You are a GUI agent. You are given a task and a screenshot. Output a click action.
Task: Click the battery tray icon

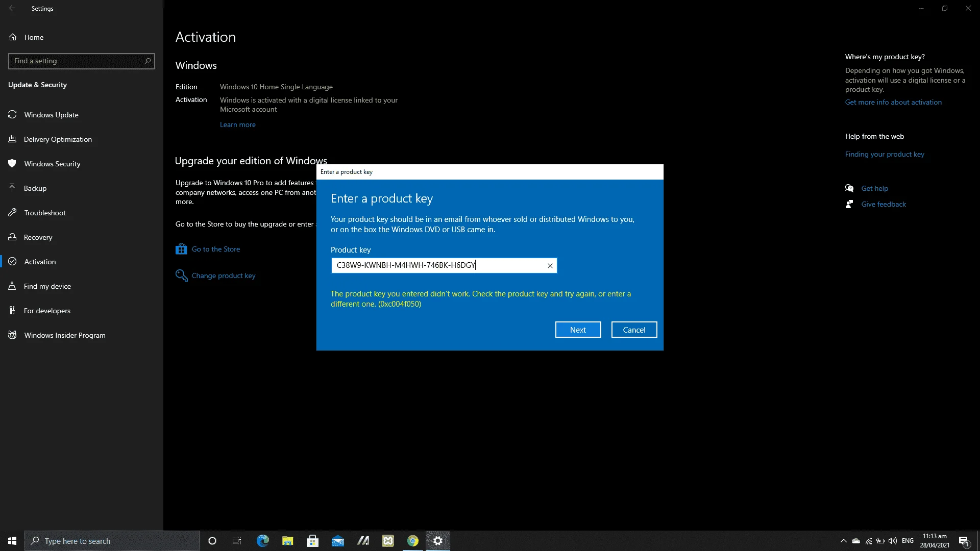(880, 541)
